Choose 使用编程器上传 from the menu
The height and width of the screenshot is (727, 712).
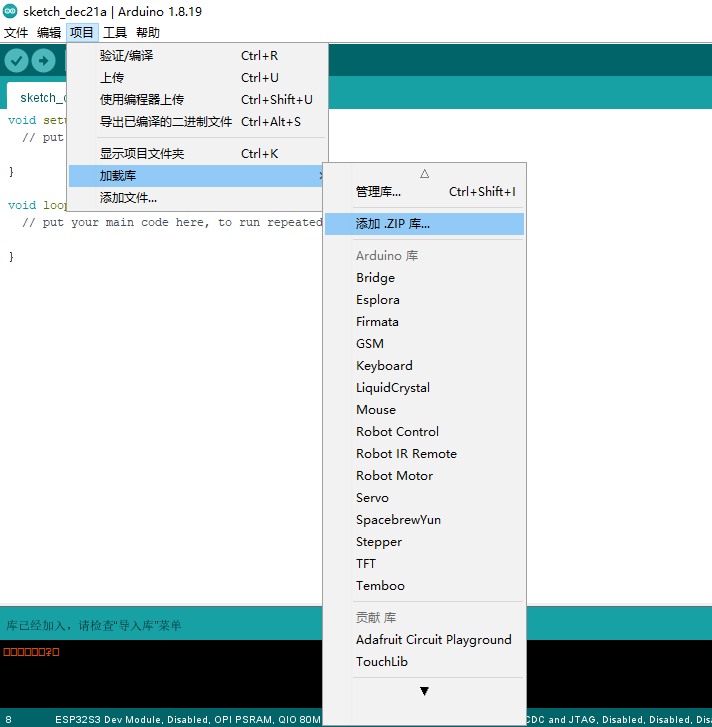coord(197,99)
